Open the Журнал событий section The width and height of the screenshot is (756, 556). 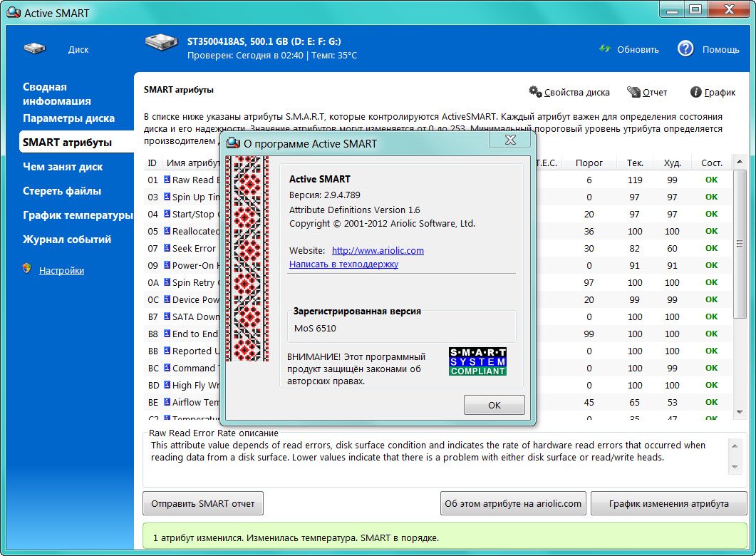(x=67, y=240)
